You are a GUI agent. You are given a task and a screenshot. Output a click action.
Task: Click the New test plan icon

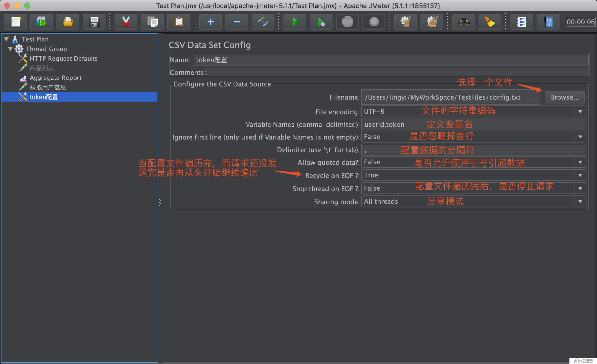coord(15,22)
